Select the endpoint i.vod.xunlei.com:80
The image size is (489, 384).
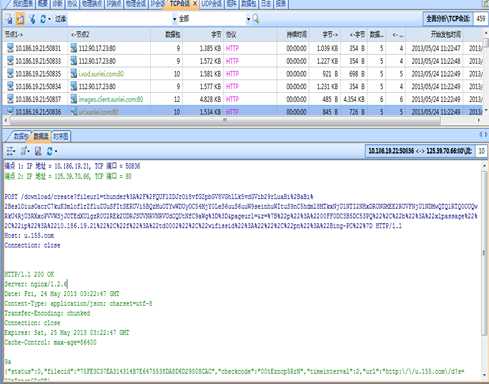point(101,74)
